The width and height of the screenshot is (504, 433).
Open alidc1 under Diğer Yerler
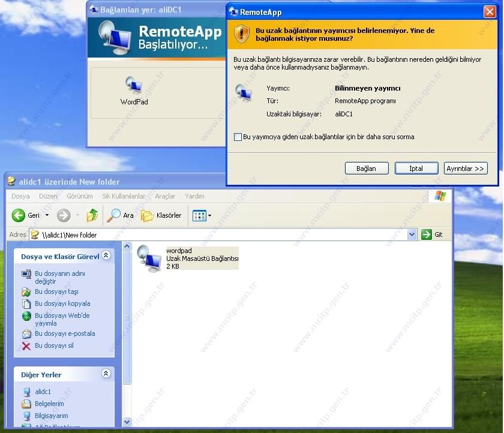tap(43, 392)
